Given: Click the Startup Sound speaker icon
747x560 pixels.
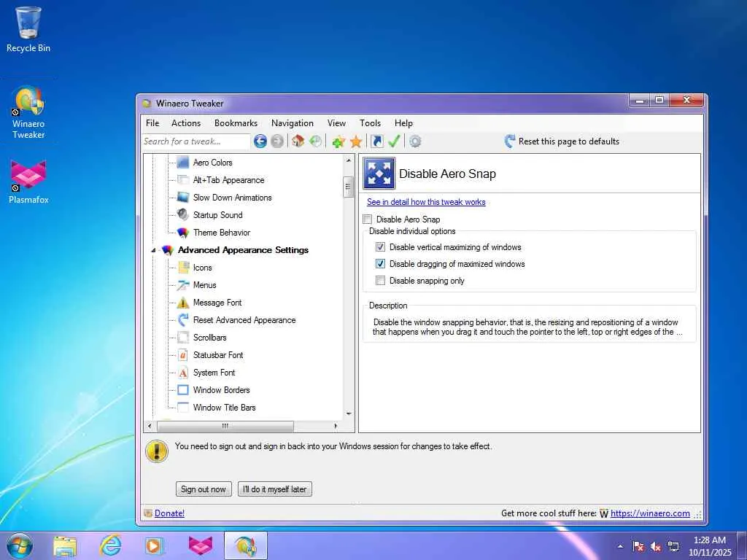Looking at the screenshot, I should [x=183, y=215].
